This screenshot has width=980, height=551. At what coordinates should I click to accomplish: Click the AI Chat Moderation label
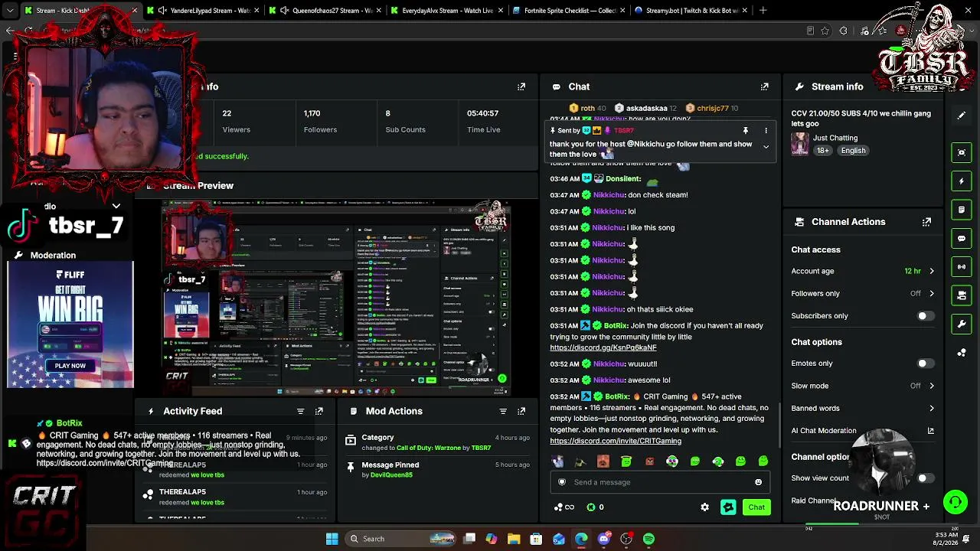point(824,431)
